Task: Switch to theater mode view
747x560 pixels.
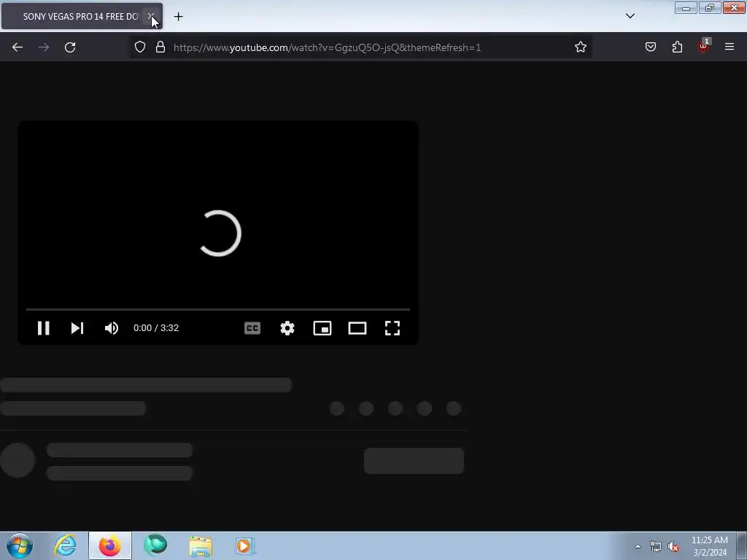Action: [357, 328]
